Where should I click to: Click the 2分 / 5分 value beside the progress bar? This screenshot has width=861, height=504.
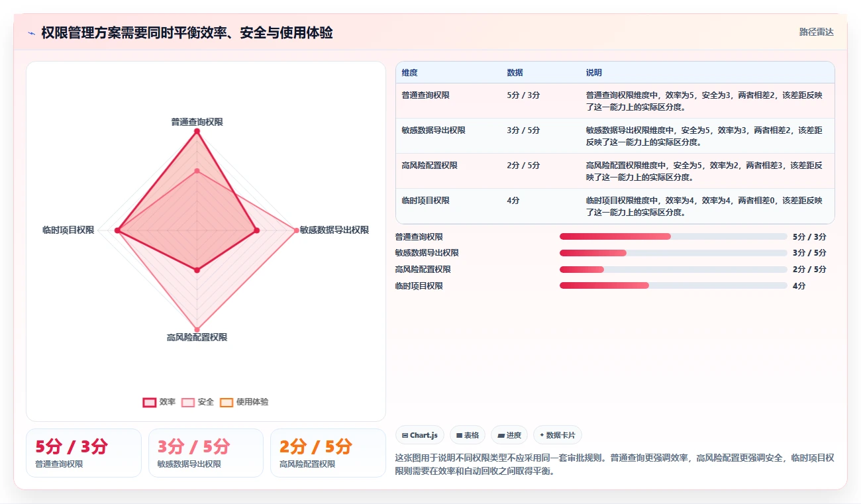pos(809,270)
